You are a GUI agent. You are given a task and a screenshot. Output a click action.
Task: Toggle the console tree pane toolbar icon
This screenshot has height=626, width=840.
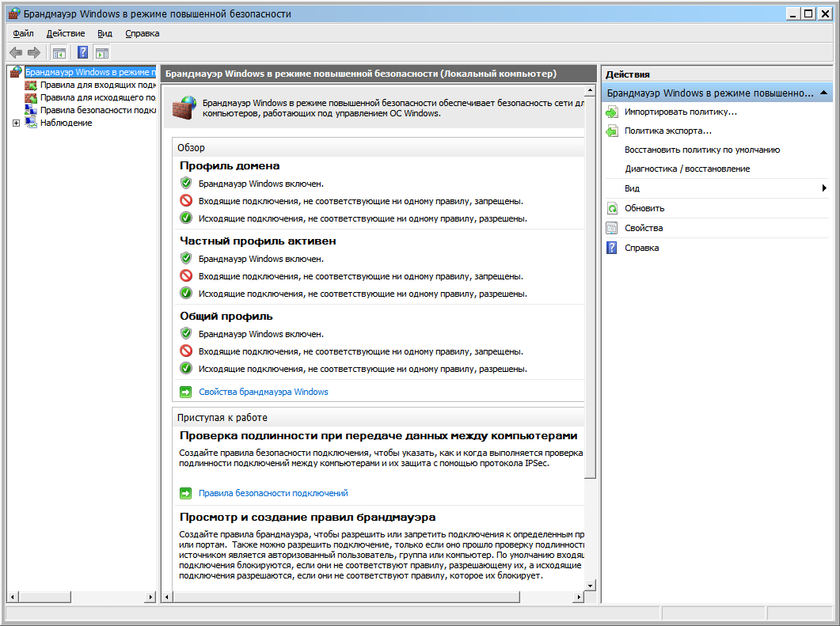[x=59, y=53]
